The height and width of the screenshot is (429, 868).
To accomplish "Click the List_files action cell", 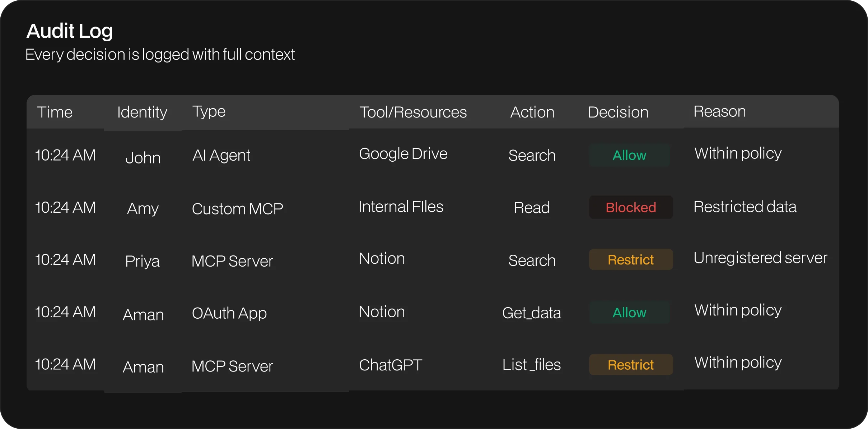I will 532,365.
